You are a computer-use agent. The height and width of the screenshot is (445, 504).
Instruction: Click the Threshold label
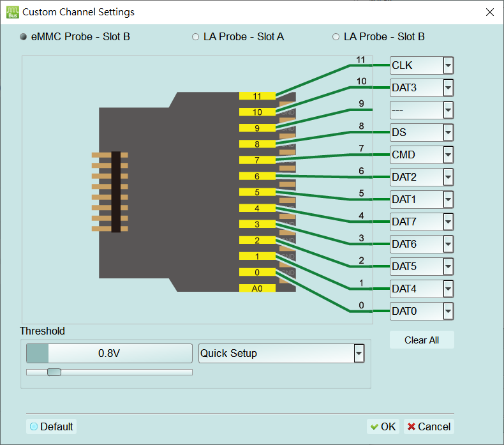[43, 331]
